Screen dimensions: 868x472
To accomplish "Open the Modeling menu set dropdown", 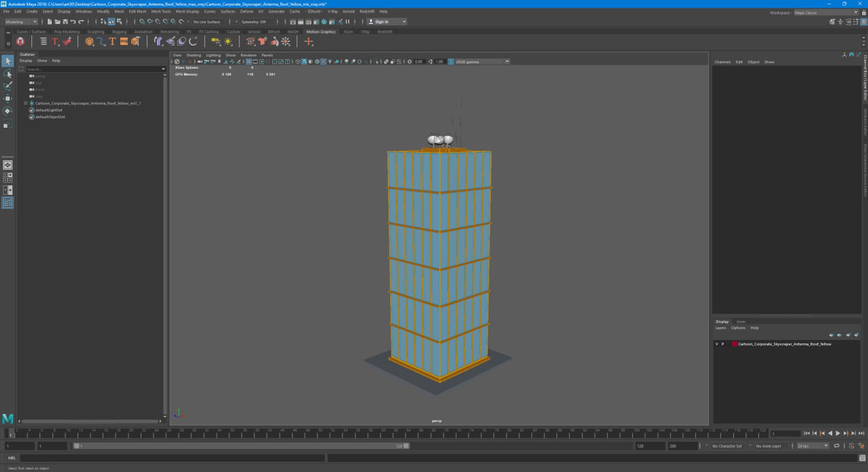I will pyautogui.click(x=21, y=22).
